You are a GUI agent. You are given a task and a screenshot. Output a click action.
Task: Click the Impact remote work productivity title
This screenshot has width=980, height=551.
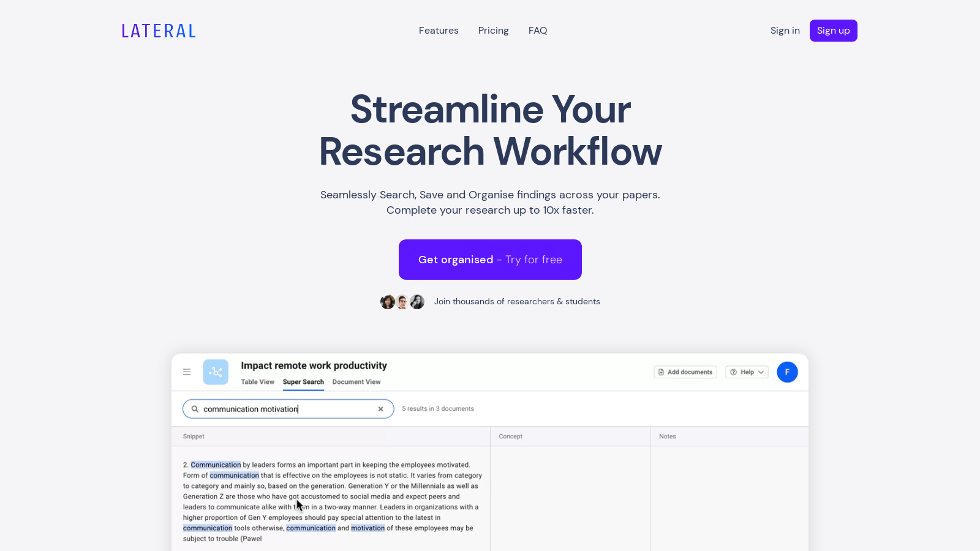coord(314,365)
